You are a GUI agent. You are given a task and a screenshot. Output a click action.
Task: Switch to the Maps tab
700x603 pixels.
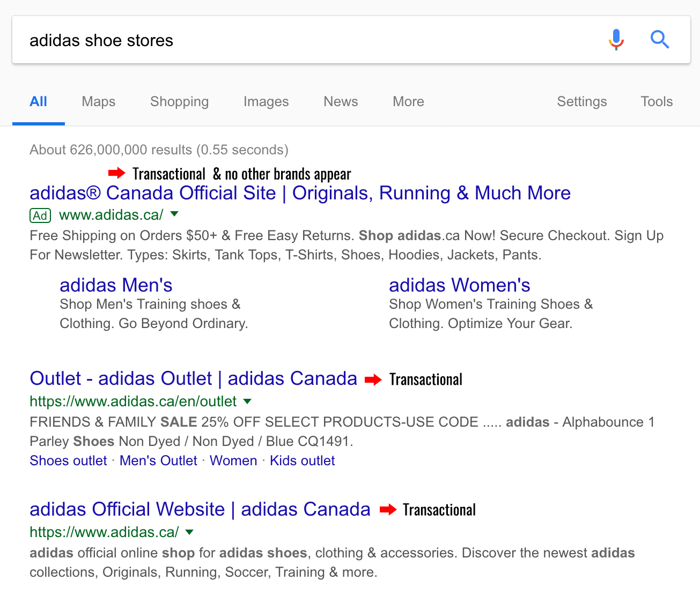99,101
